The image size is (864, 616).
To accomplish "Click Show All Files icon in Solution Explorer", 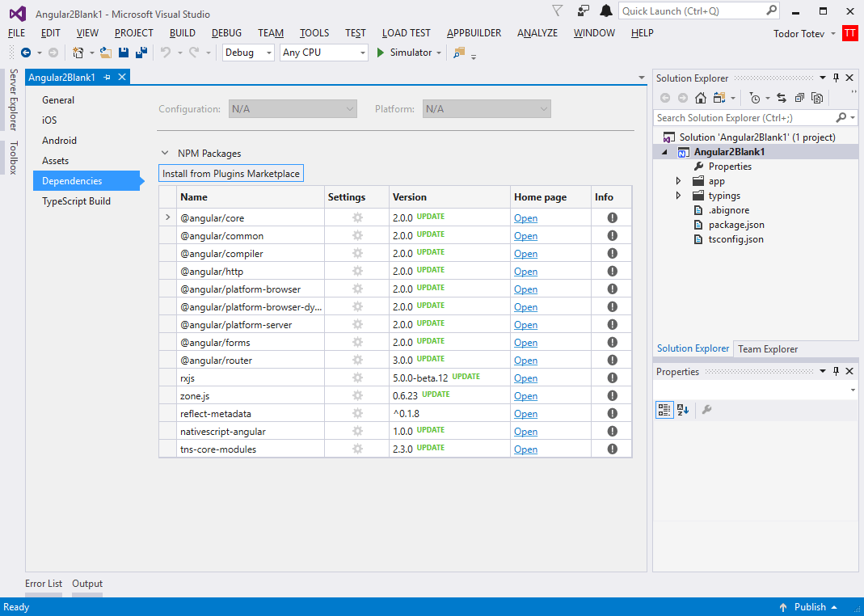I will (817, 98).
